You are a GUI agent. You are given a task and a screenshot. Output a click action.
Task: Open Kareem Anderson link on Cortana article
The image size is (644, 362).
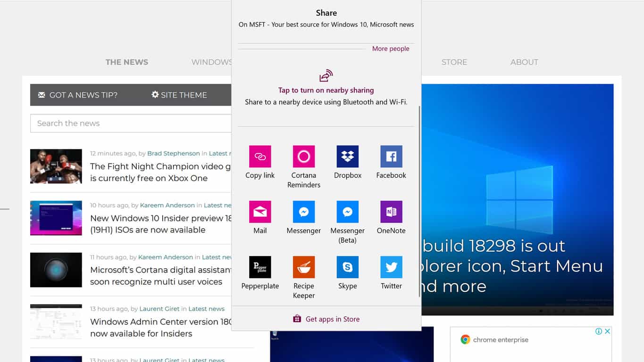pos(166,257)
